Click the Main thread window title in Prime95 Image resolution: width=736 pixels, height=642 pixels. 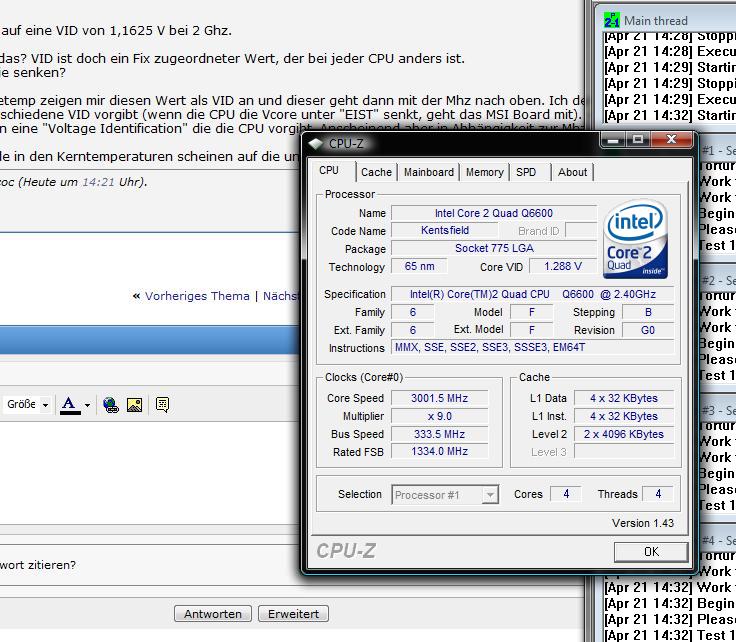pyautogui.click(x=656, y=21)
